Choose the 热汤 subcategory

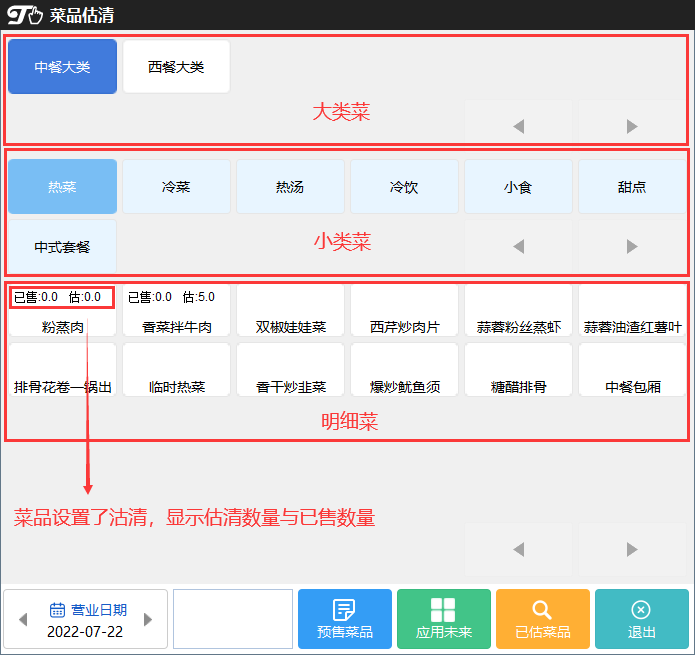click(x=290, y=187)
